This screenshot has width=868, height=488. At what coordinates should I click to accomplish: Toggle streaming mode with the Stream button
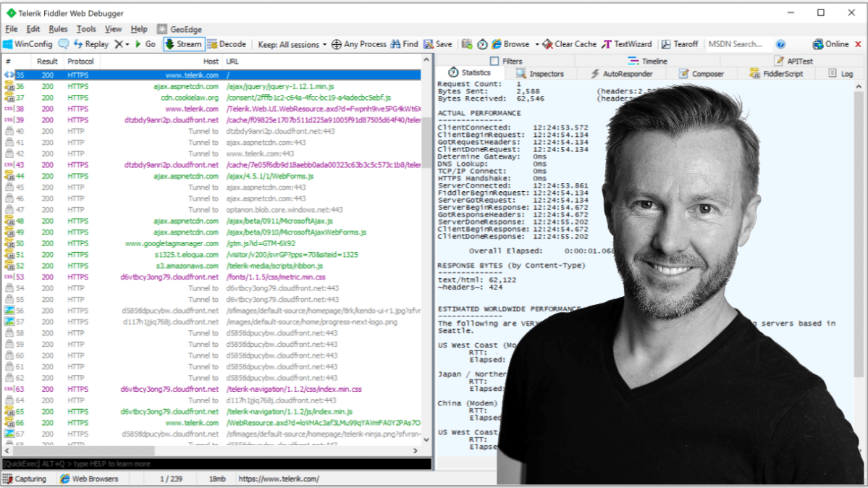[183, 43]
